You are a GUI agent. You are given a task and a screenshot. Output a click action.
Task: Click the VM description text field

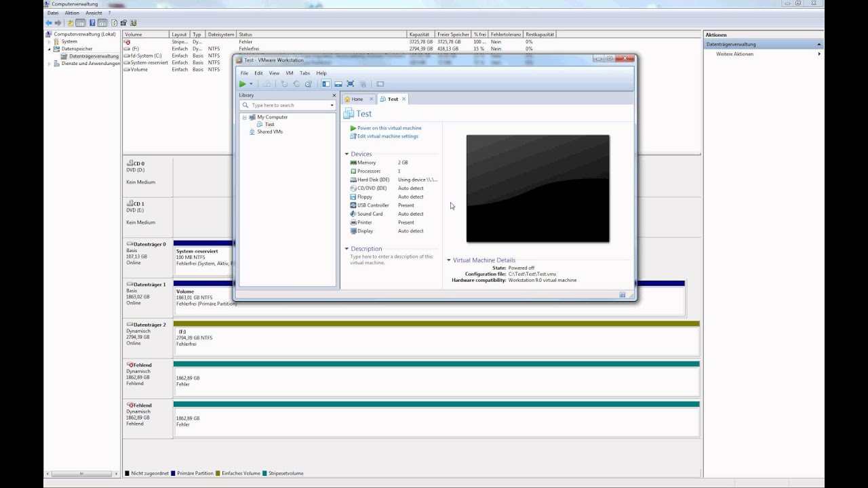(392, 260)
